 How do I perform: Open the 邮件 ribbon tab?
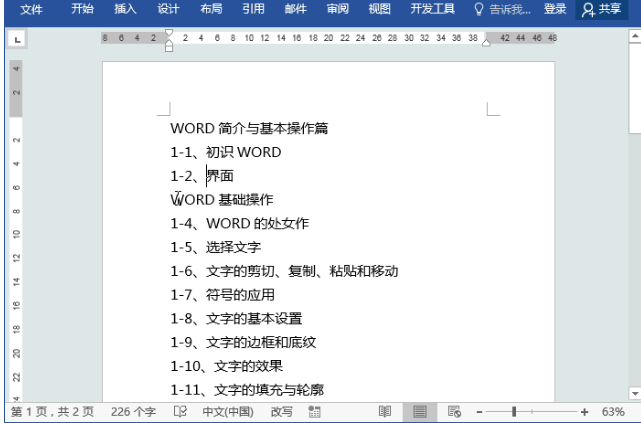click(x=296, y=9)
